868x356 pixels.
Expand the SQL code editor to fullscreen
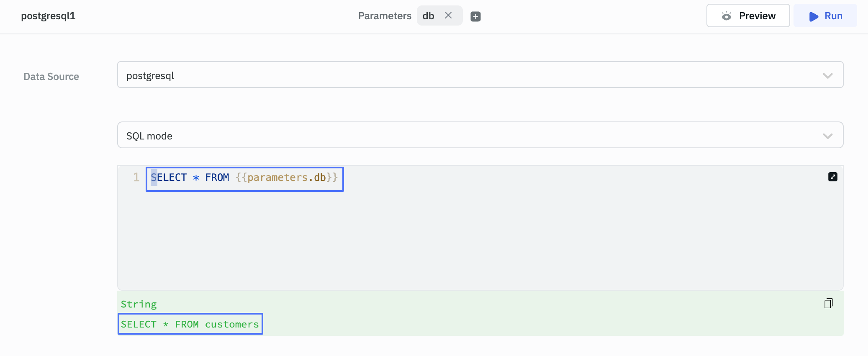coord(832,177)
